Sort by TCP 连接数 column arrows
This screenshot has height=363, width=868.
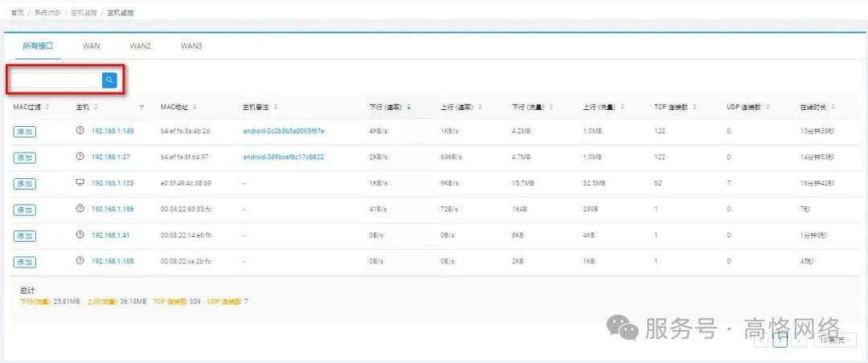[695, 107]
